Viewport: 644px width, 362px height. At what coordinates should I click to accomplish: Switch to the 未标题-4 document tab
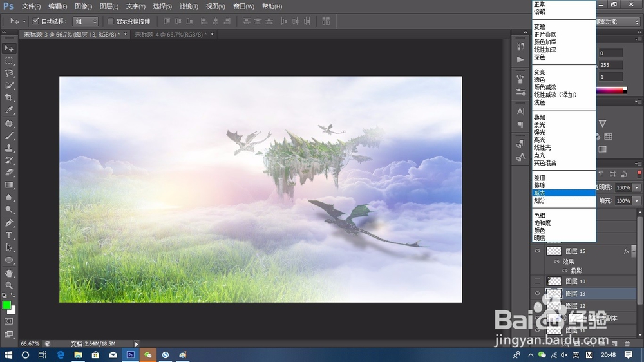[171, 35]
